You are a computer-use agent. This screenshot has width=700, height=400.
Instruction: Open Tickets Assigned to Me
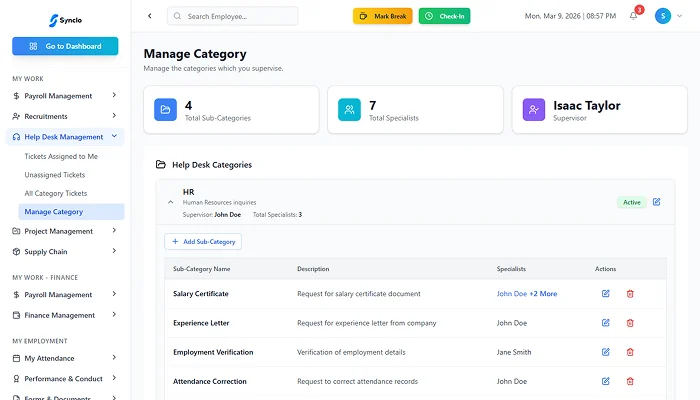pos(61,156)
